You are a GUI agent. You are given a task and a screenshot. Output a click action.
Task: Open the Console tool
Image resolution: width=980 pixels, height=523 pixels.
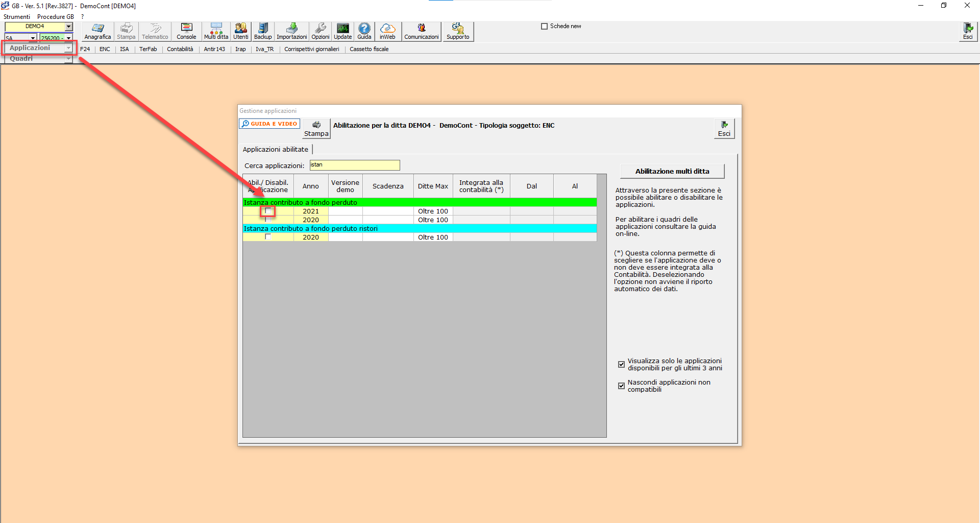(186, 31)
